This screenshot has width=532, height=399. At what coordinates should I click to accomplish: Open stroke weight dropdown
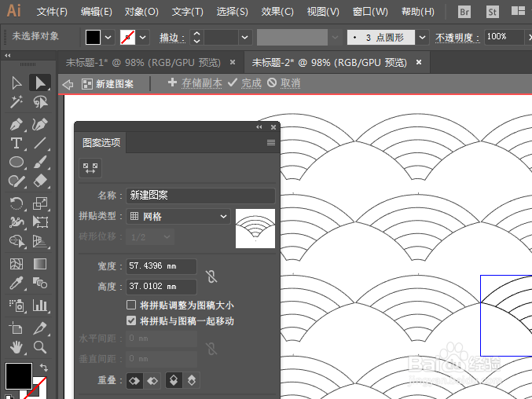pyautogui.click(x=245, y=37)
